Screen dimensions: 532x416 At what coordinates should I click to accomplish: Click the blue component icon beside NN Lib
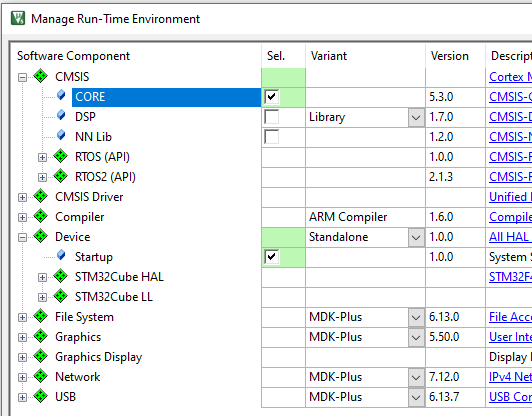coord(61,135)
